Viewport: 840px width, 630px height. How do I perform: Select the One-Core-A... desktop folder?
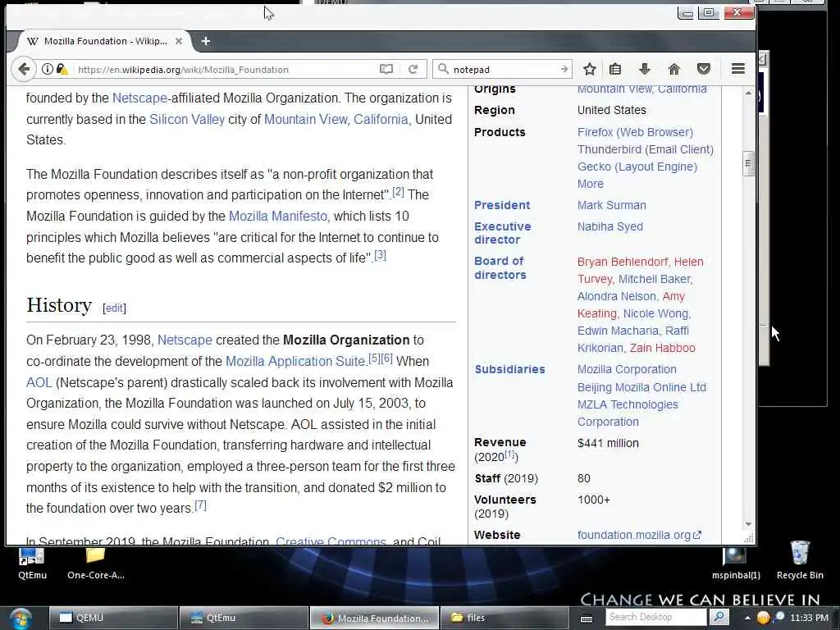[x=95, y=563]
